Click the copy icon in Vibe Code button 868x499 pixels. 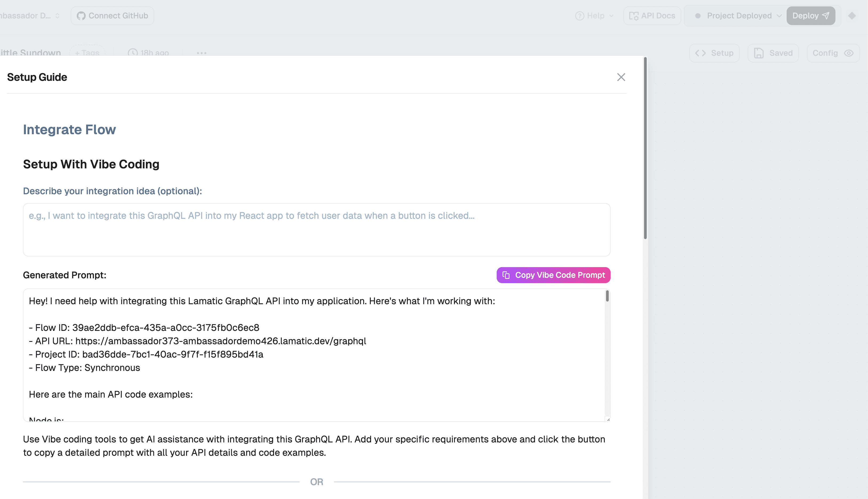pos(506,275)
